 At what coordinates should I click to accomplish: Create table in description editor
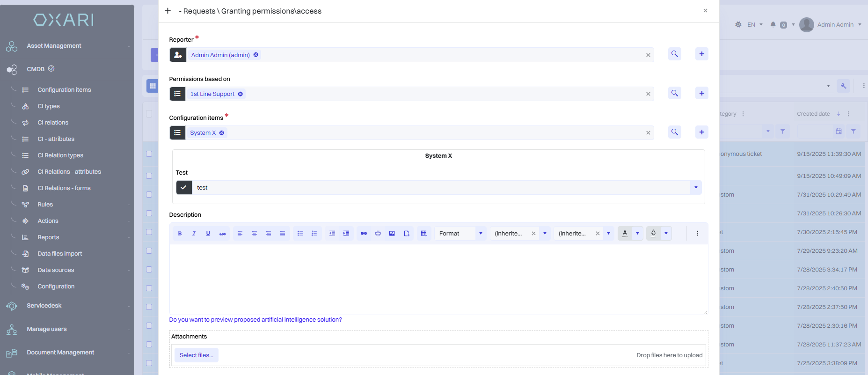tap(424, 234)
